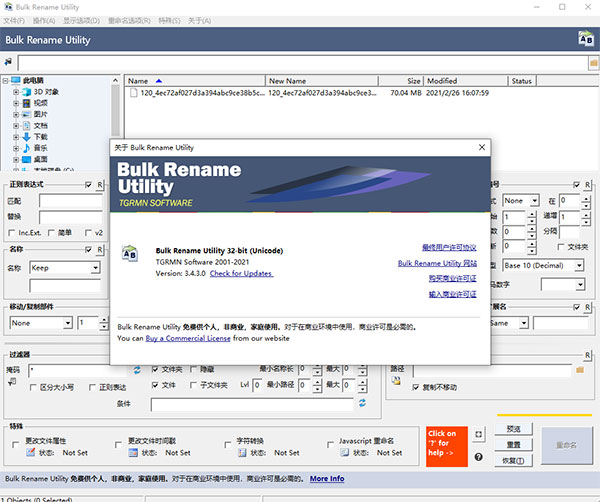600x502 pixels.
Task: Click the folder icon right of 路径 field
Action: (580, 370)
